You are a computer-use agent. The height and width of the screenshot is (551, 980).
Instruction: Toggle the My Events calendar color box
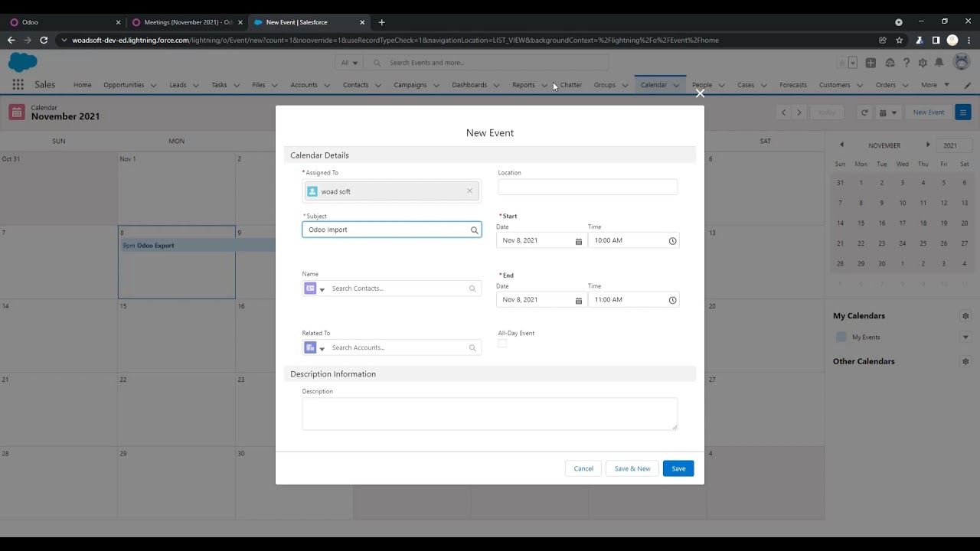tap(841, 337)
